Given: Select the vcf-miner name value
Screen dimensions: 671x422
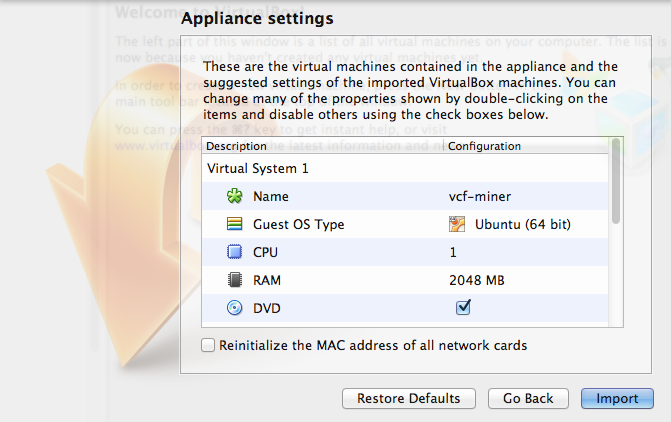Looking at the screenshot, I should click(x=482, y=197).
